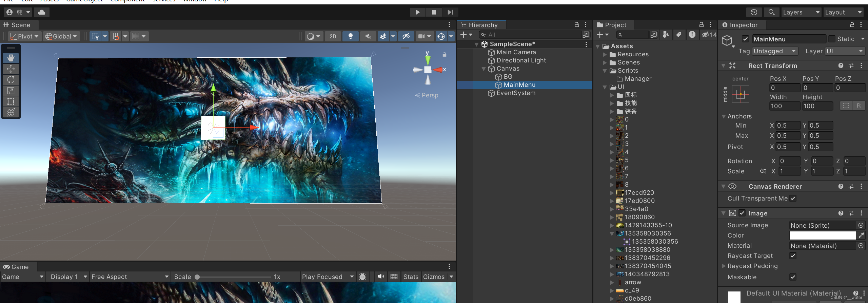The width and height of the screenshot is (868, 303).
Task: Toggle Maskable checkbox
Action: pos(793,277)
